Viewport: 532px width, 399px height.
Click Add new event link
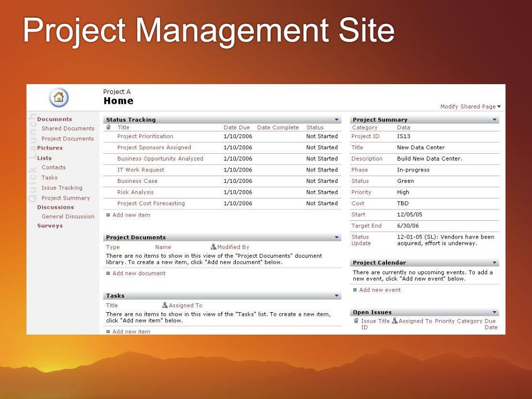coord(380,290)
